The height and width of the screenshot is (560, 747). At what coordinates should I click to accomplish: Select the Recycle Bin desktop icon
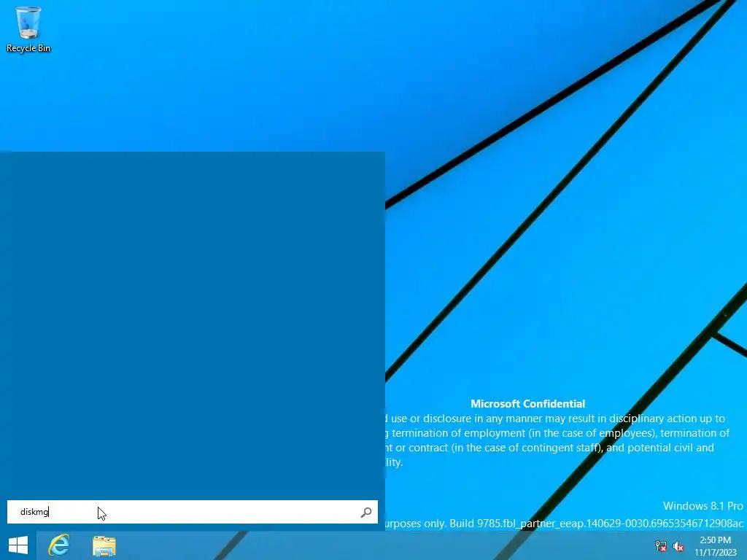(28, 29)
